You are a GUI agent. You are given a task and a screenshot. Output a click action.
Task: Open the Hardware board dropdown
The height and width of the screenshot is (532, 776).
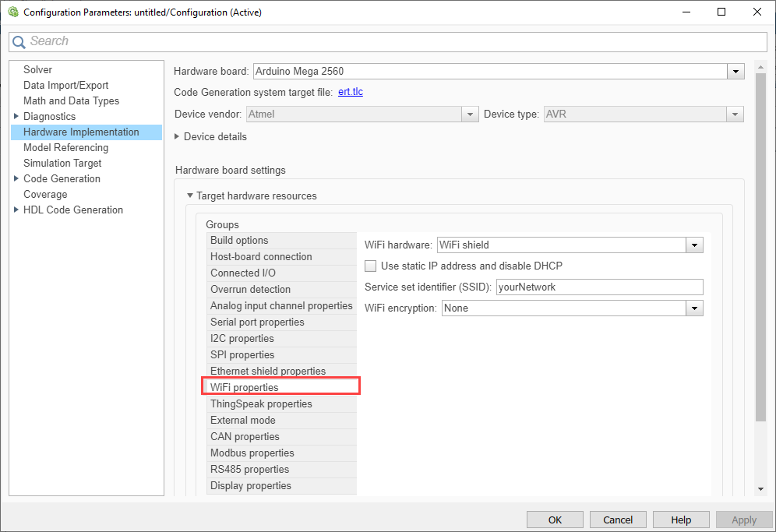click(735, 72)
